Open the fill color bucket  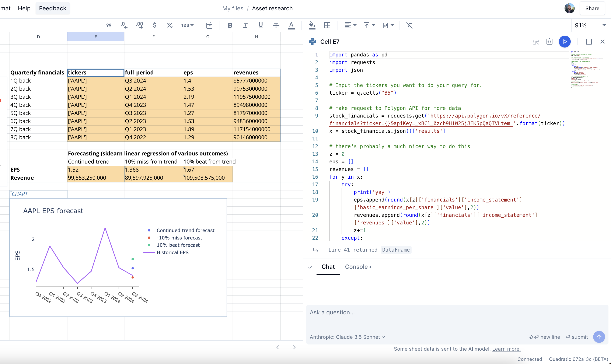coord(312,25)
